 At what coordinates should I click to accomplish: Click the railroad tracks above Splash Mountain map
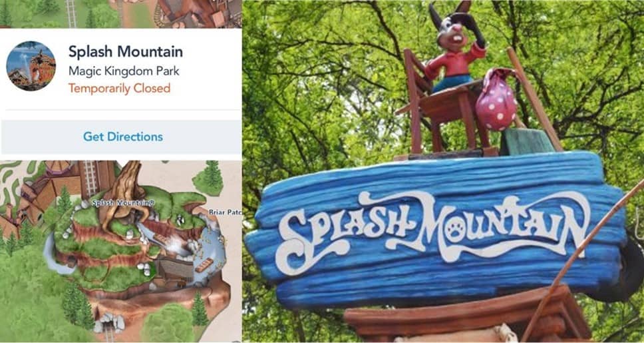point(90,178)
